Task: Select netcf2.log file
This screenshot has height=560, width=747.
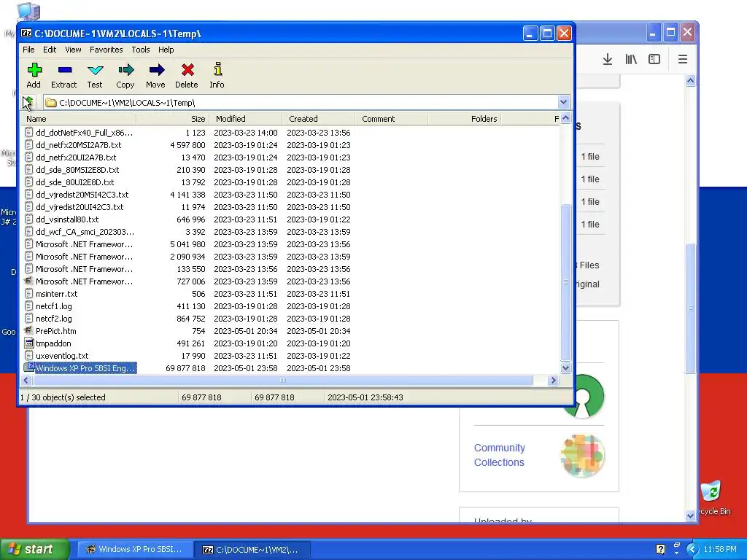Action: [54, 318]
